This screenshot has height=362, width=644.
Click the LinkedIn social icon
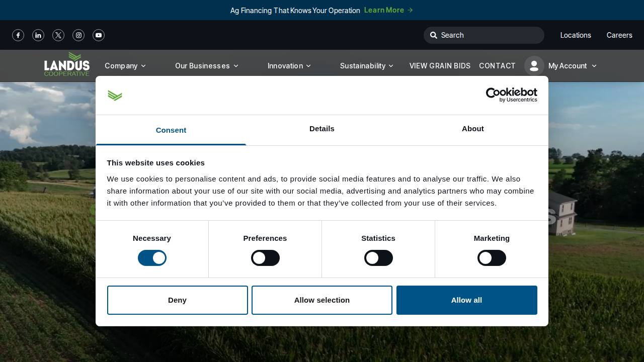[38, 35]
